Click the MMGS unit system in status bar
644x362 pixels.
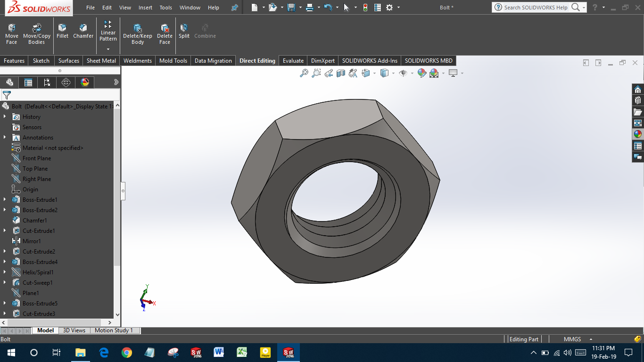(572, 339)
